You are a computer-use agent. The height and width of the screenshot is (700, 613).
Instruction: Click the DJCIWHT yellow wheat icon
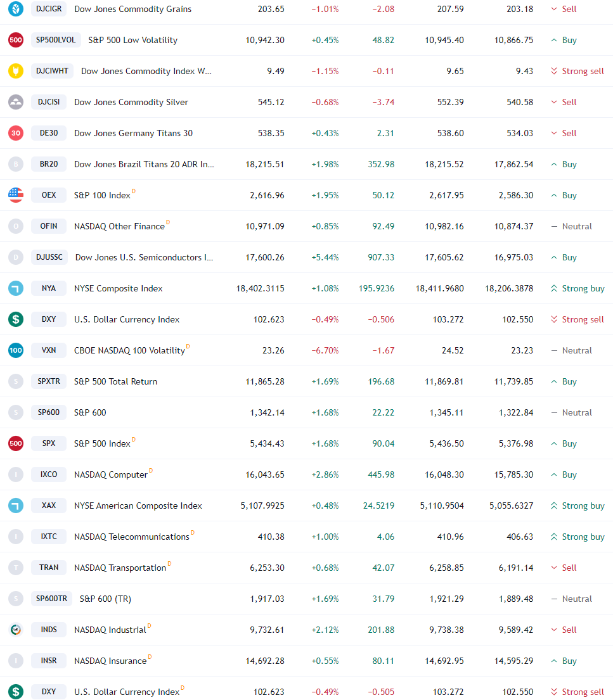16,71
